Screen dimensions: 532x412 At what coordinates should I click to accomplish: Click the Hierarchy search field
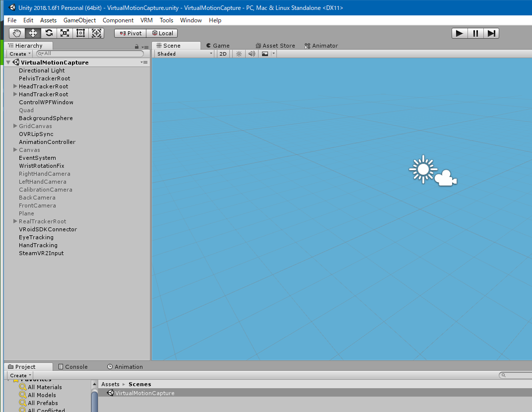click(90, 54)
